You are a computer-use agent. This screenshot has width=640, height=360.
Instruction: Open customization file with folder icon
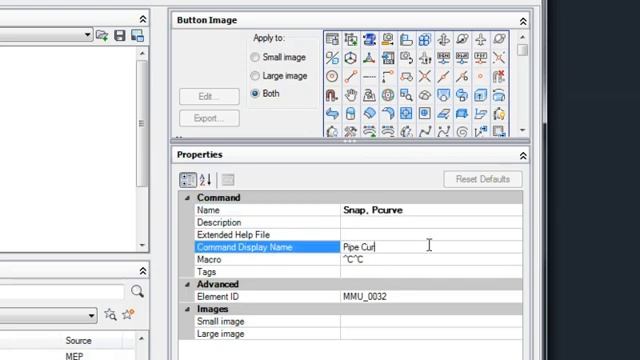tap(102, 36)
